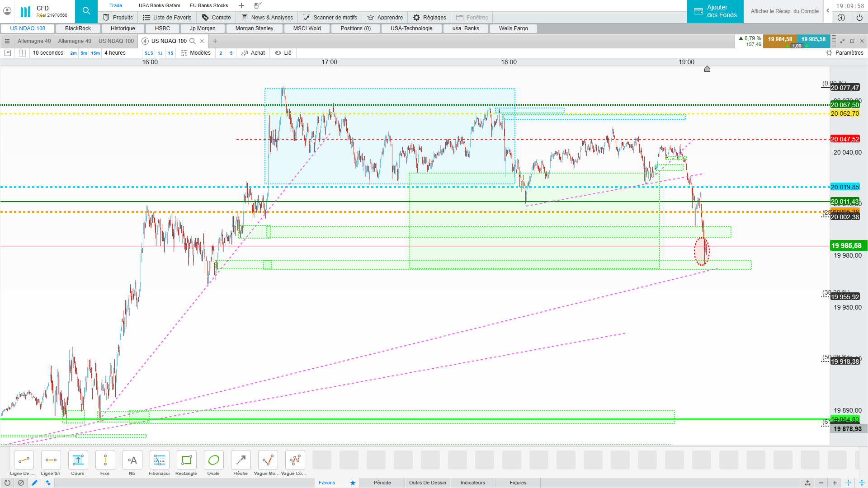Select the Ligne S/r tool
The image size is (868, 488).
[51, 460]
